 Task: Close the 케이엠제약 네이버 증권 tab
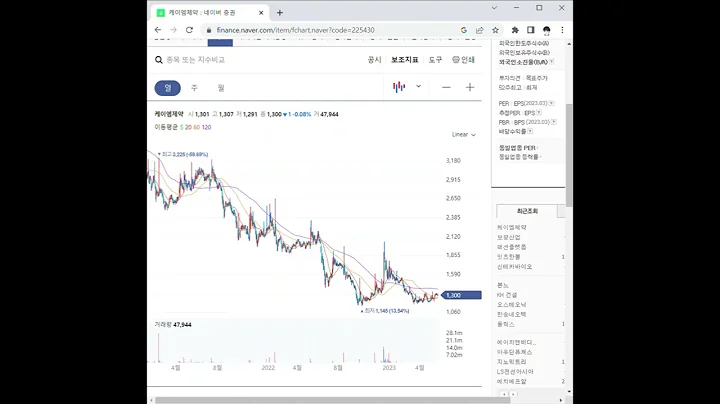point(261,13)
